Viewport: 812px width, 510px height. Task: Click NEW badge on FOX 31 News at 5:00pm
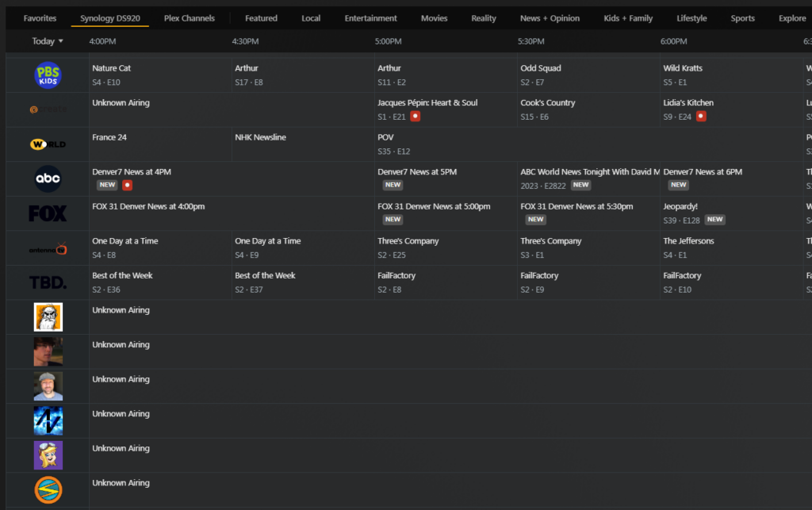pyautogui.click(x=393, y=220)
